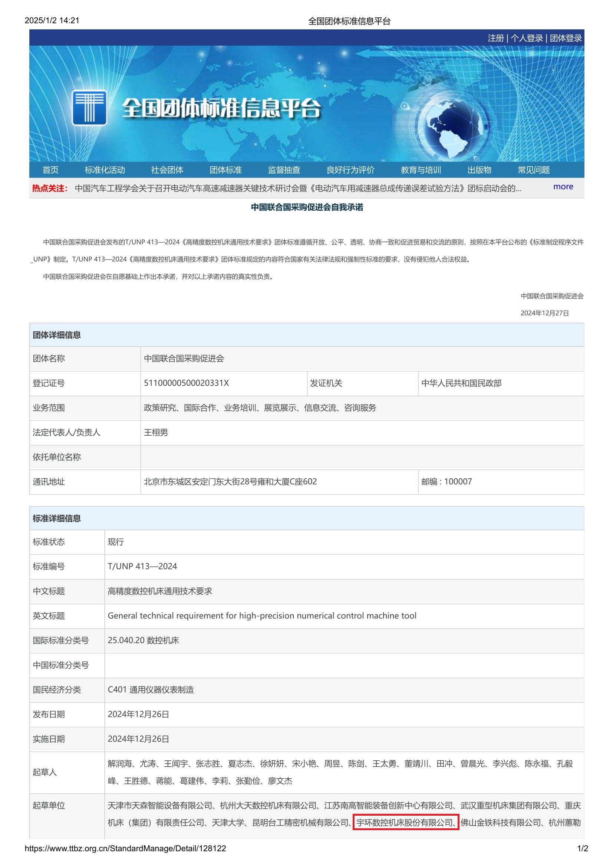The height and width of the screenshot is (868, 613).
Task: Open the 个人登录 login link
Action: 527,38
